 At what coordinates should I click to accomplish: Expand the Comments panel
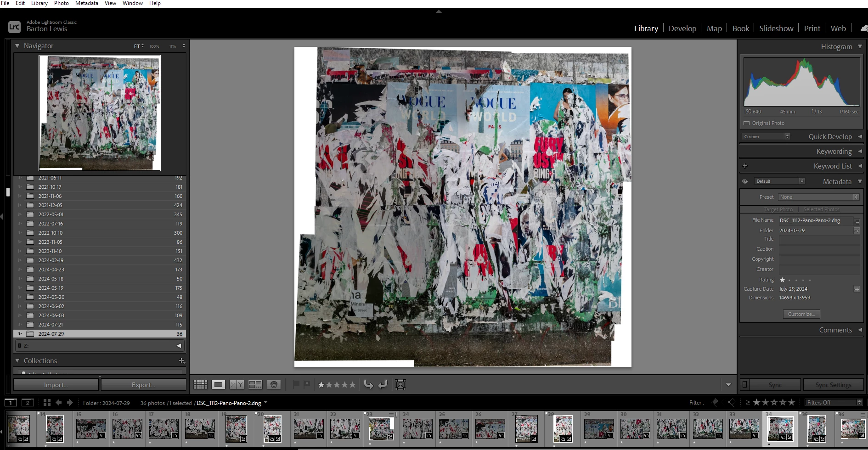coord(860,330)
